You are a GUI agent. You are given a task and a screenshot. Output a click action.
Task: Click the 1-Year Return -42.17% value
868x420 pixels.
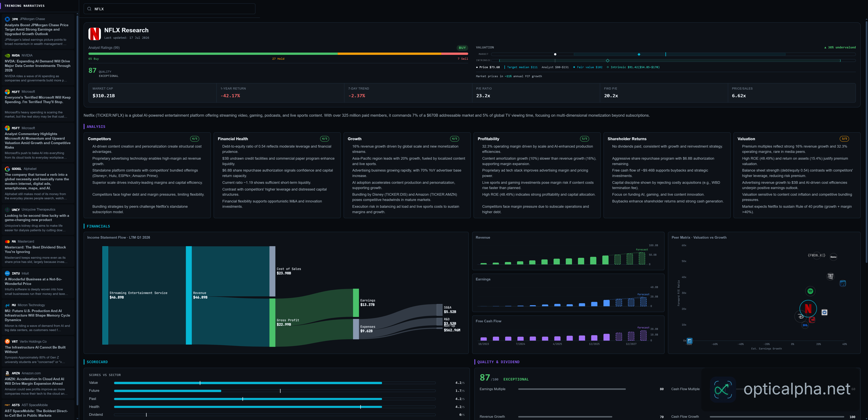(230, 96)
